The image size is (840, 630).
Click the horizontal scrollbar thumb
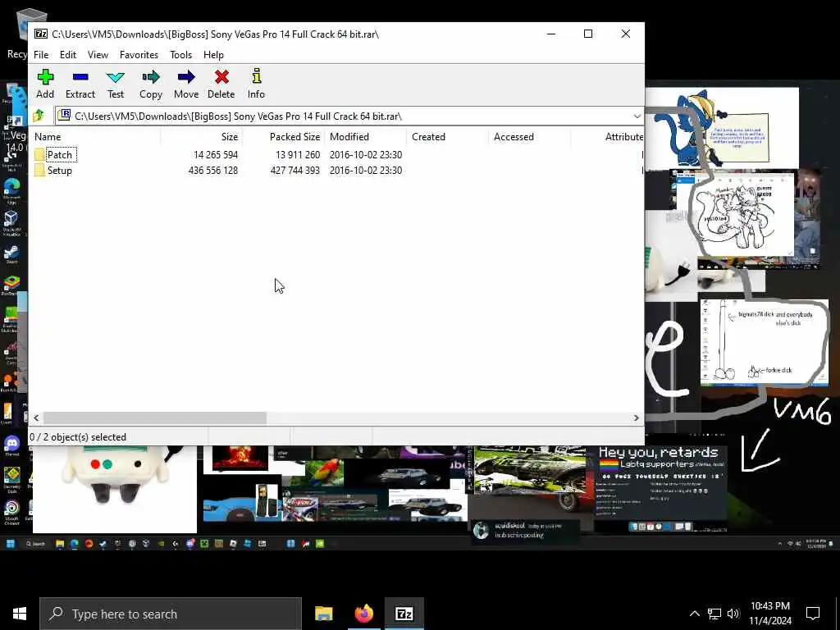pos(155,418)
